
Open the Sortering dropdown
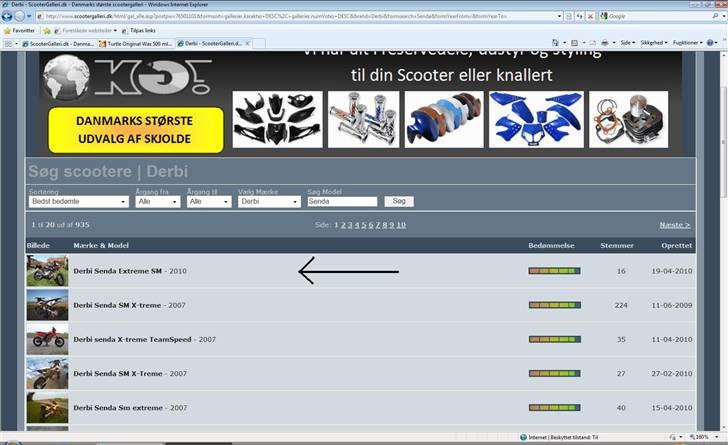pos(79,201)
